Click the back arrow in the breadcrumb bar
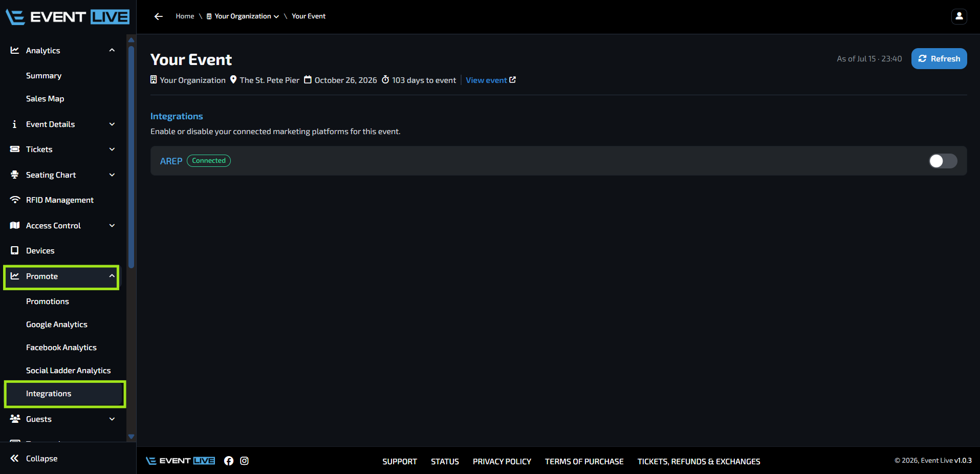Screen dimensions: 980x474 [x=159, y=16]
